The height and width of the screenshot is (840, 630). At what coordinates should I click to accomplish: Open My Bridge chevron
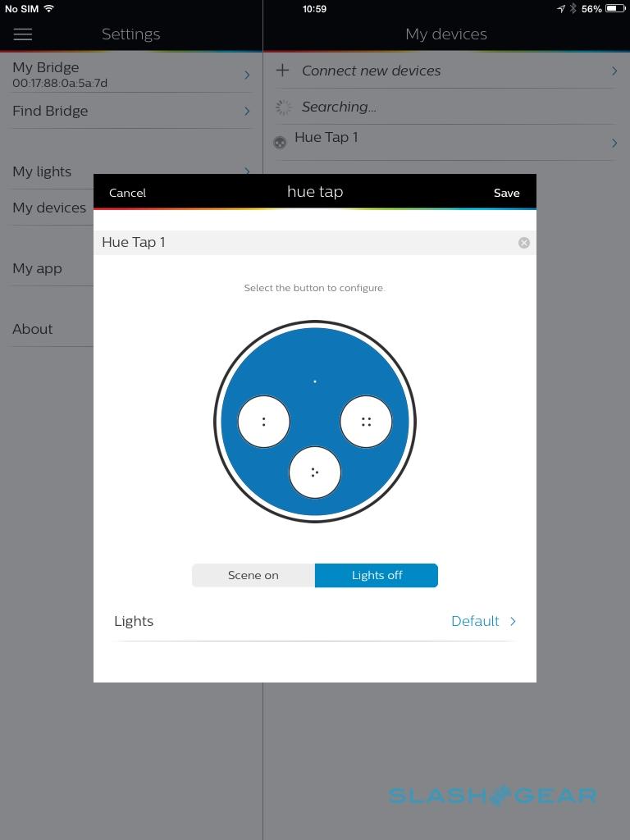coord(247,75)
